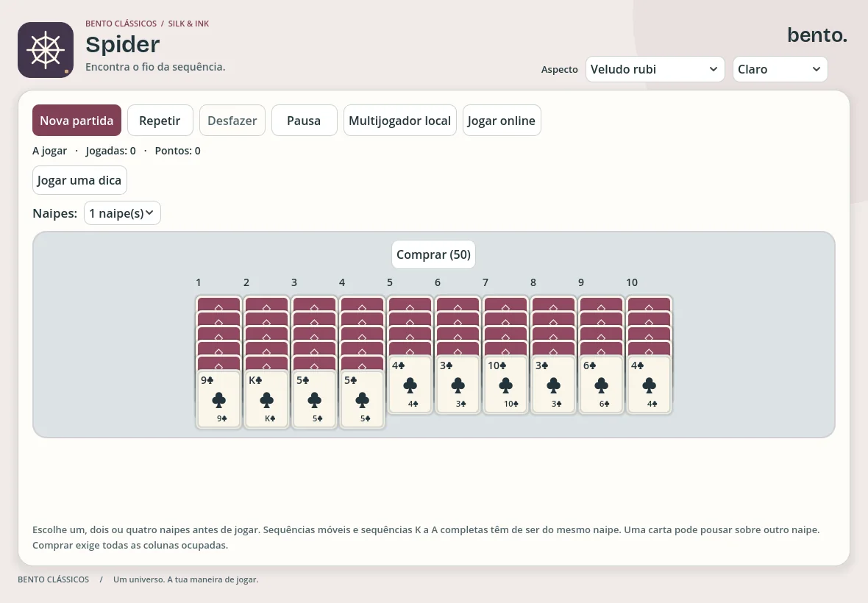This screenshot has height=603, width=868.
Task: Select the 6 of clubs card
Action: tap(601, 385)
